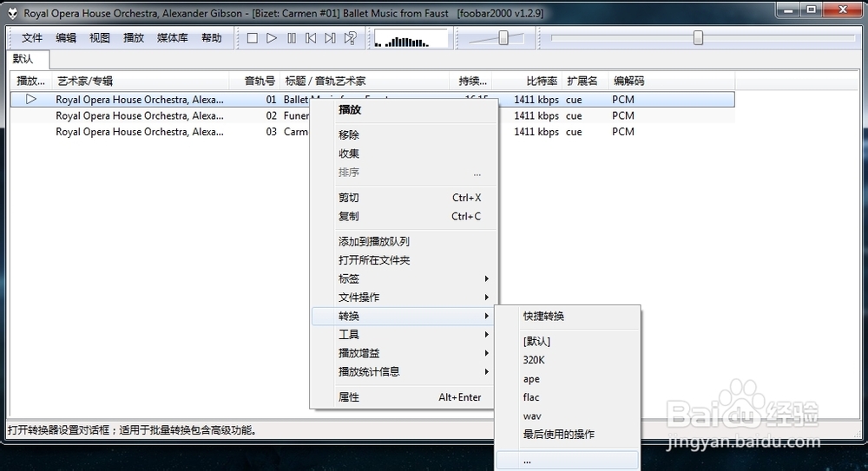
Task: Choose 最后使用的操作 in submenu
Action: (x=568, y=435)
